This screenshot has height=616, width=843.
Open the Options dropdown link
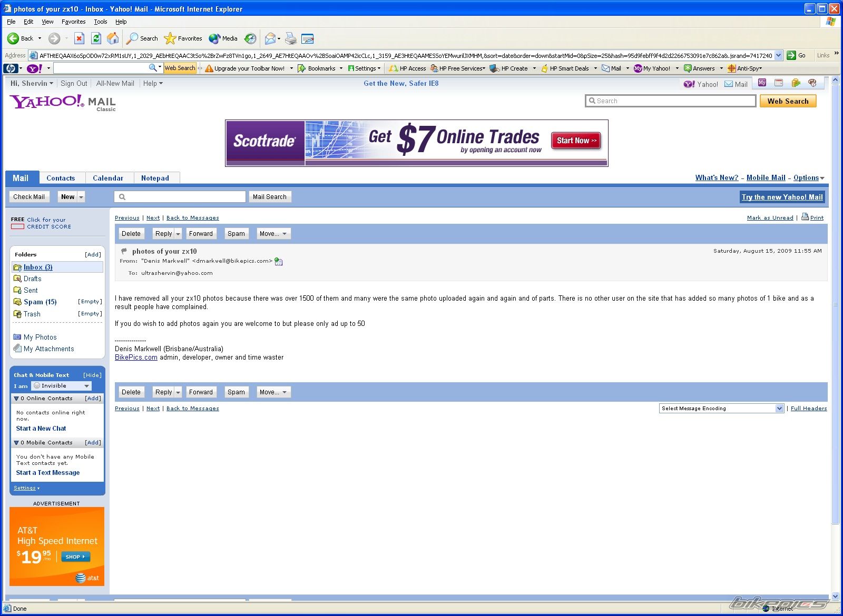click(x=809, y=178)
